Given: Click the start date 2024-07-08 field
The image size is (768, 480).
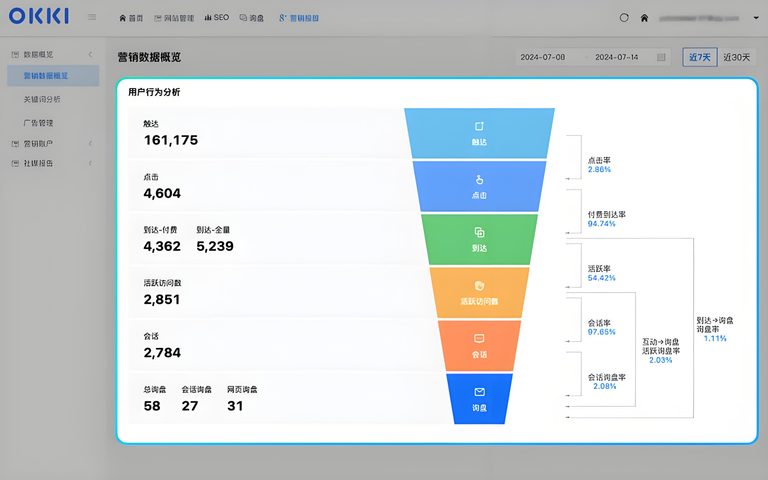Looking at the screenshot, I should click(543, 57).
